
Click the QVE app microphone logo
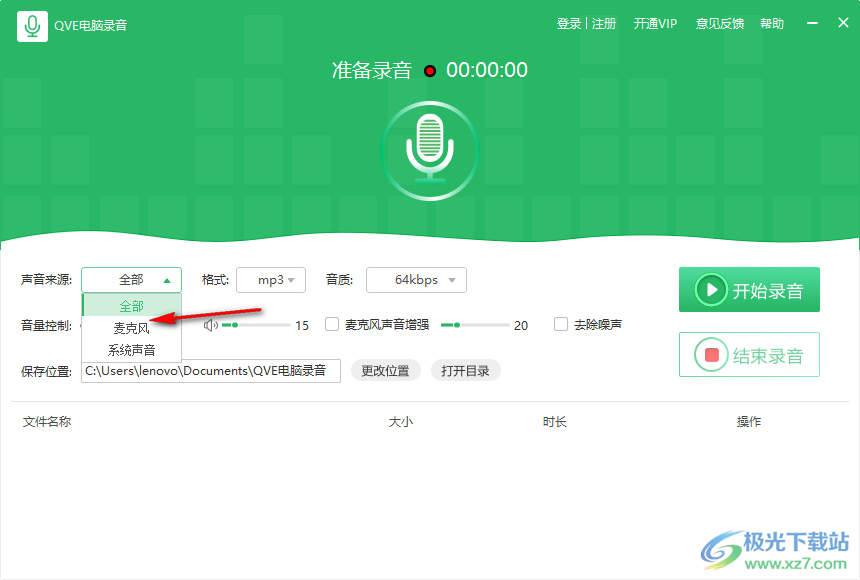(32, 23)
